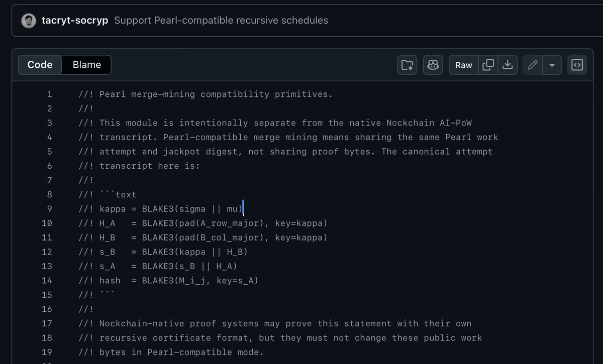Click the H_A = BLAKE3(pad(A_row_major) line

point(203,223)
